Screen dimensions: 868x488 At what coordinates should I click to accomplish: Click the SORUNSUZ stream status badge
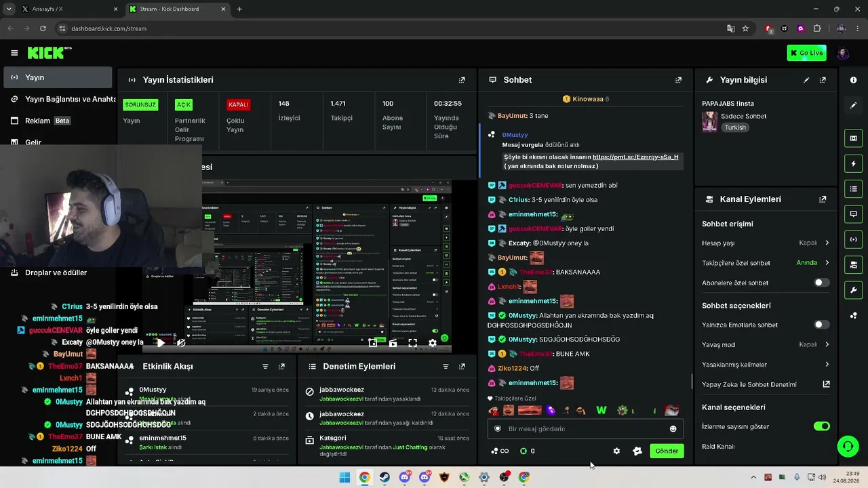(x=140, y=104)
